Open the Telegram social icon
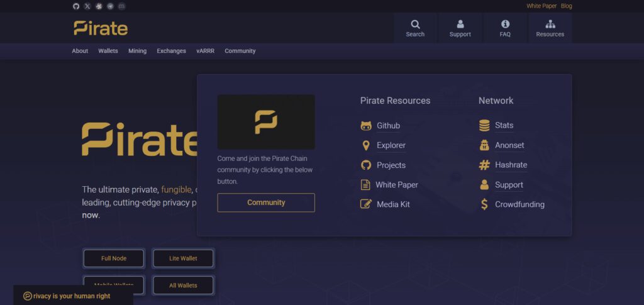644x305 pixels. pyautogui.click(x=111, y=6)
